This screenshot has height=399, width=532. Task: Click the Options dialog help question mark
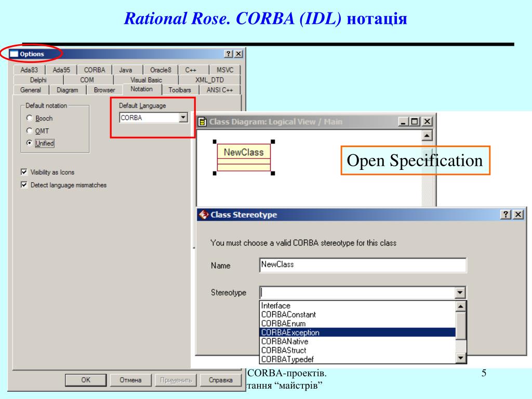tap(229, 54)
